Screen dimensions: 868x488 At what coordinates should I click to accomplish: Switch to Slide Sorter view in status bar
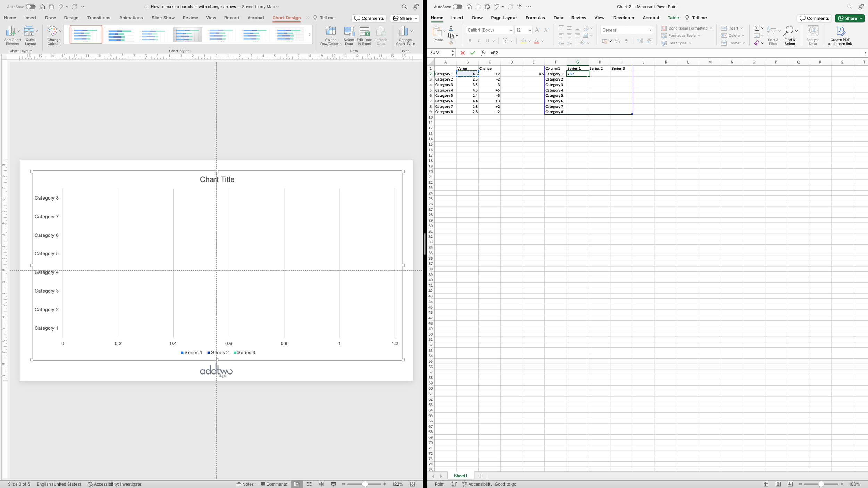click(x=309, y=484)
